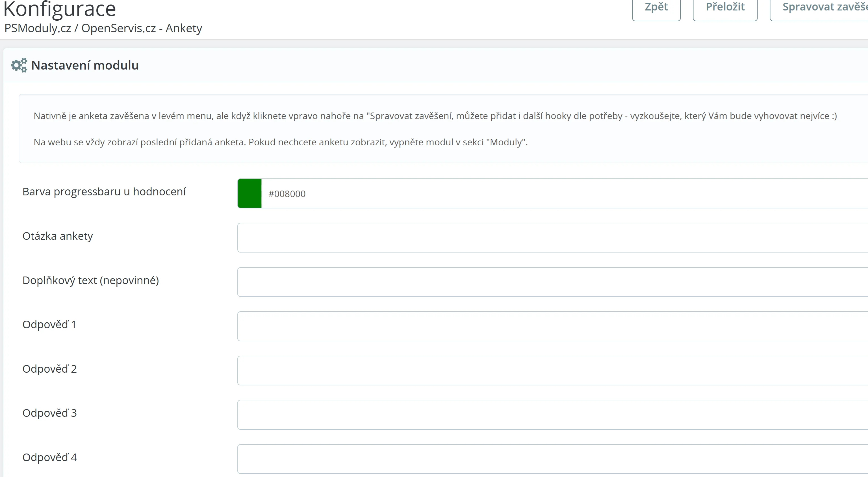Click the gears icon beside Nastavení modulu

tap(19, 65)
